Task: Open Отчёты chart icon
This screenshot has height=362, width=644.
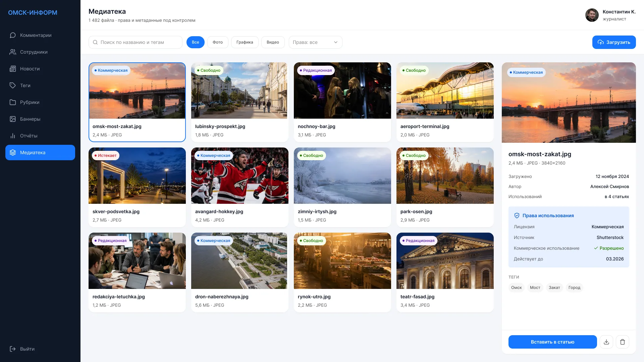Action: coord(13,136)
